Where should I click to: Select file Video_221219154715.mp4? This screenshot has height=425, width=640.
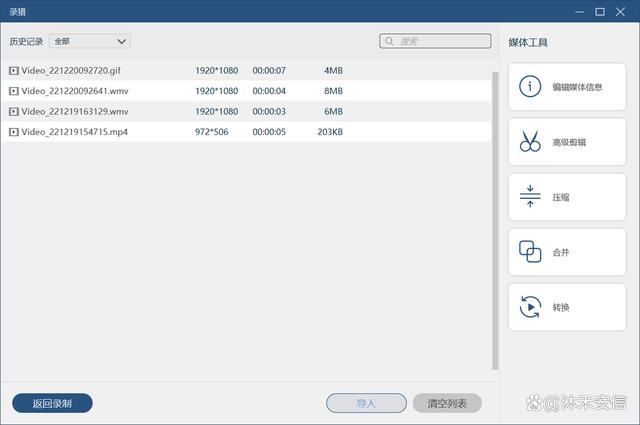(75, 132)
